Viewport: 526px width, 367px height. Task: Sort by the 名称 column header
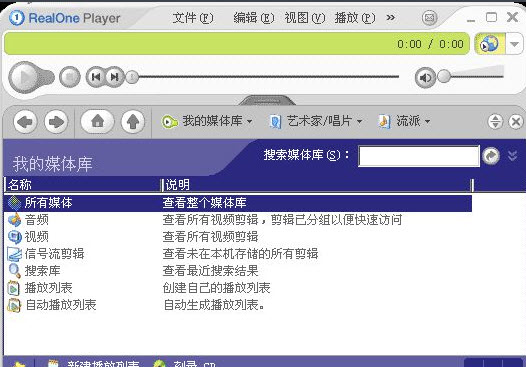(x=83, y=185)
